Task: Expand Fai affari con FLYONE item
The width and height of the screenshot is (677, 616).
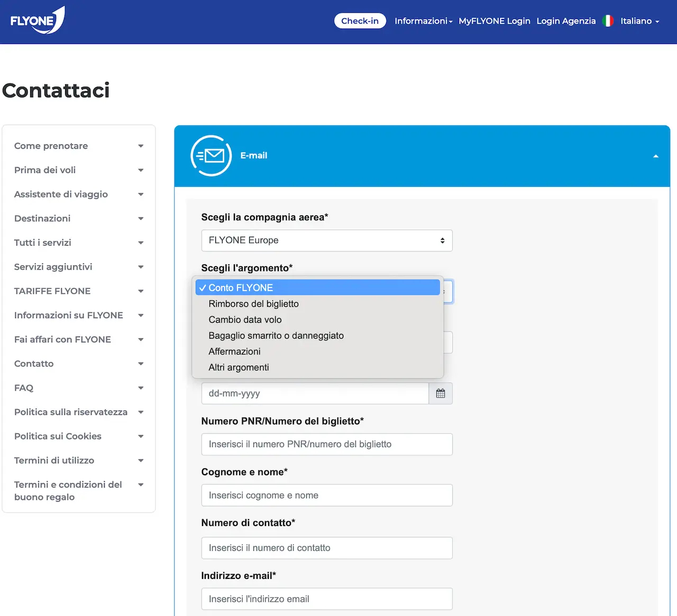Action: pos(79,339)
